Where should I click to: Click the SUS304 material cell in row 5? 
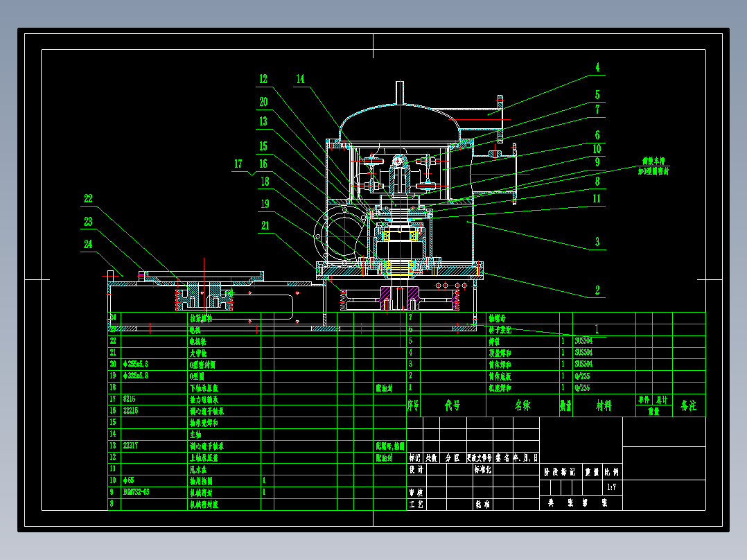pyautogui.click(x=583, y=341)
